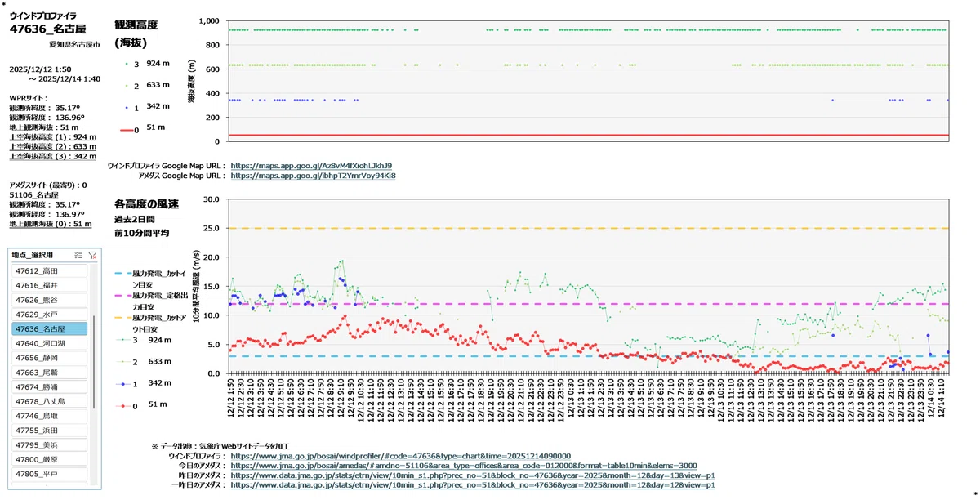
Task: Select station 47746_鳥取 in slicer
Action: (x=49, y=416)
